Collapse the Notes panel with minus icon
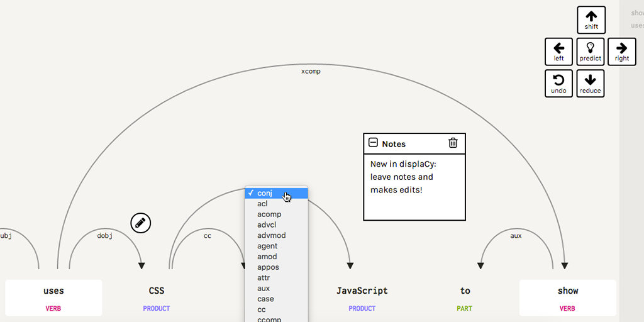 (x=373, y=143)
